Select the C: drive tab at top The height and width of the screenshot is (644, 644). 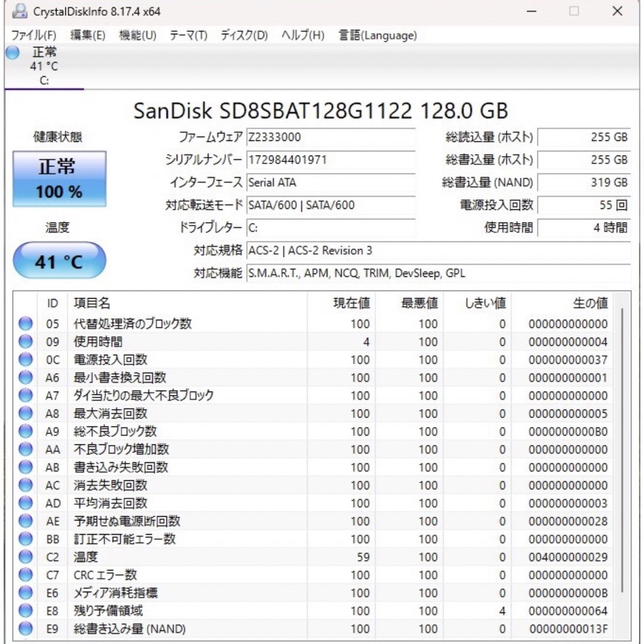tap(44, 66)
